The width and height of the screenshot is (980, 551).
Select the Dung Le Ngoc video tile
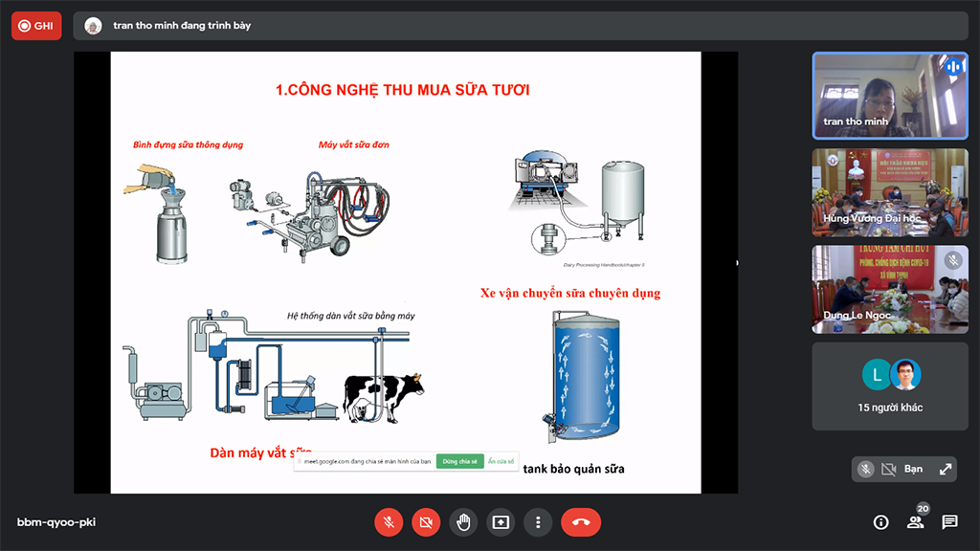pyautogui.click(x=890, y=289)
